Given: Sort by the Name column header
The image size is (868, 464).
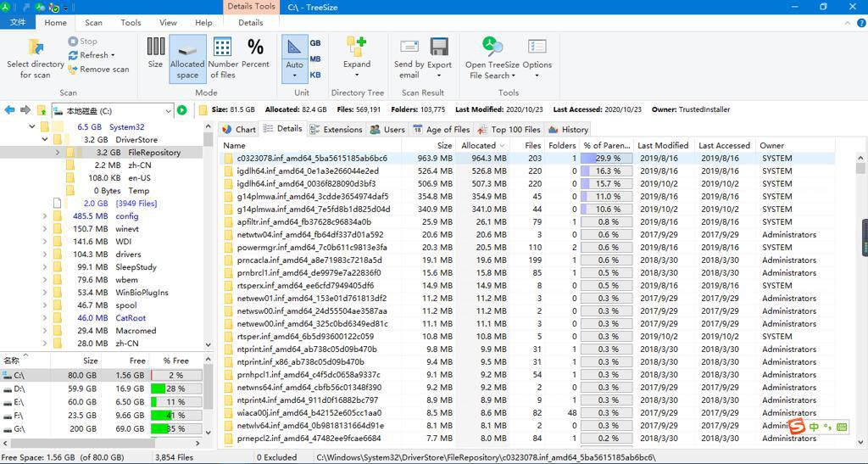Looking at the screenshot, I should pyautogui.click(x=312, y=146).
